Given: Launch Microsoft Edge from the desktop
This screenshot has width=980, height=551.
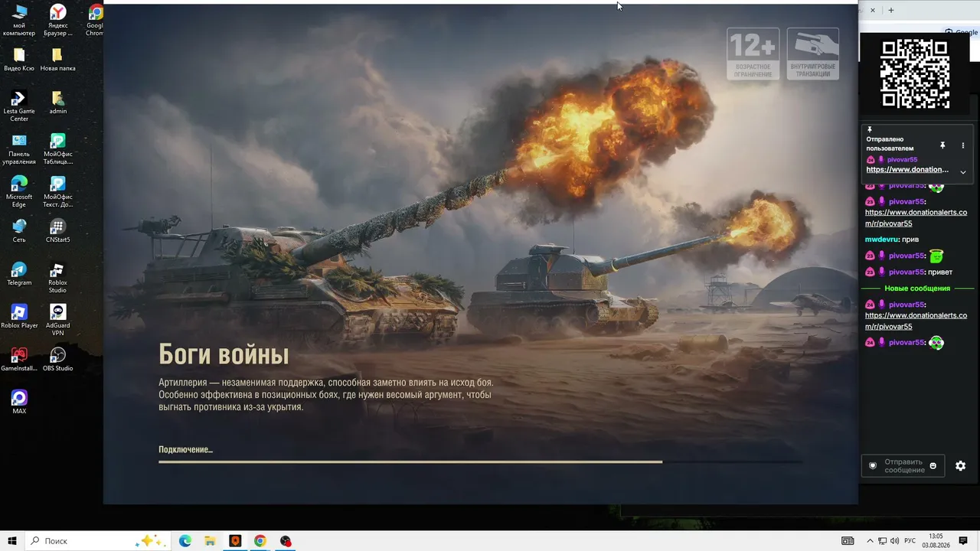Looking at the screenshot, I should pyautogui.click(x=19, y=192).
